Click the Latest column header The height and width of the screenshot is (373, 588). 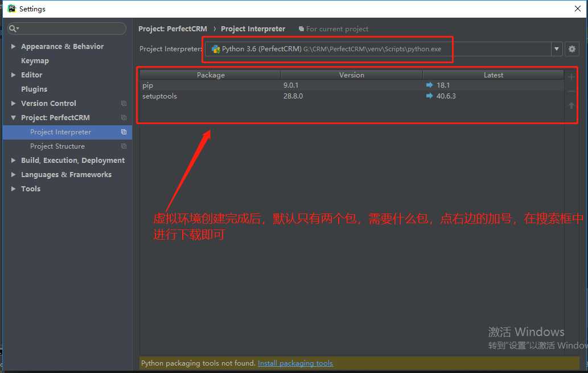[x=493, y=75]
